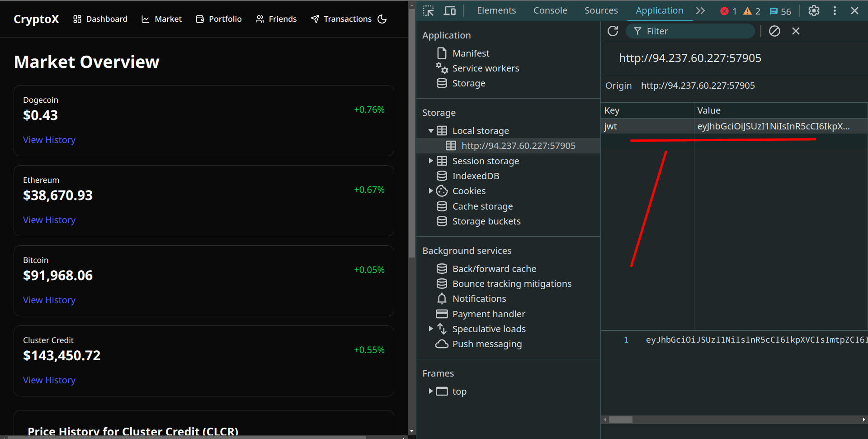
Task: Open DevTools settings gear
Action: point(814,11)
